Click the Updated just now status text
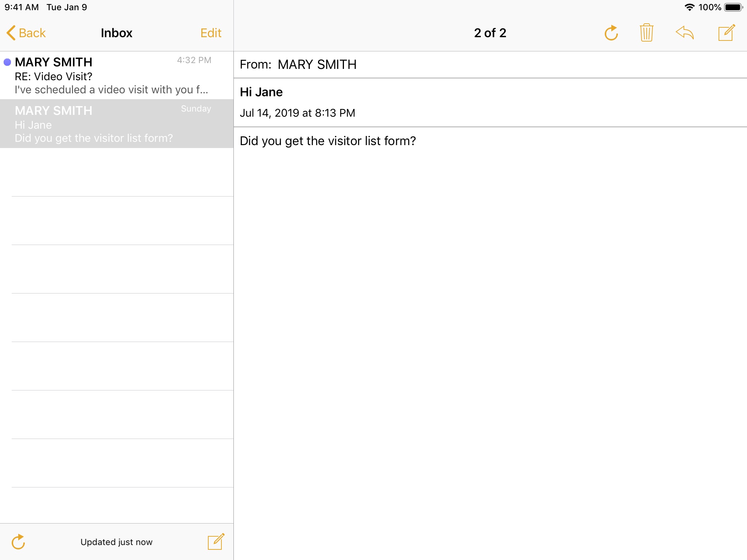The image size is (747, 560). (x=116, y=542)
